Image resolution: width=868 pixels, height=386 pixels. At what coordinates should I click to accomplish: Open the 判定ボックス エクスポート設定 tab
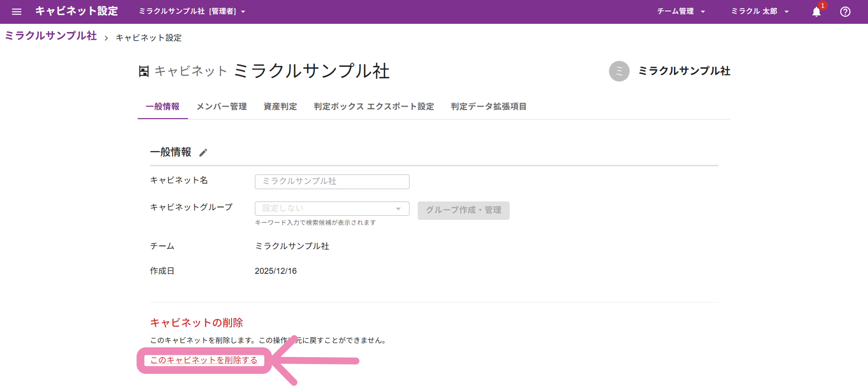[374, 107]
